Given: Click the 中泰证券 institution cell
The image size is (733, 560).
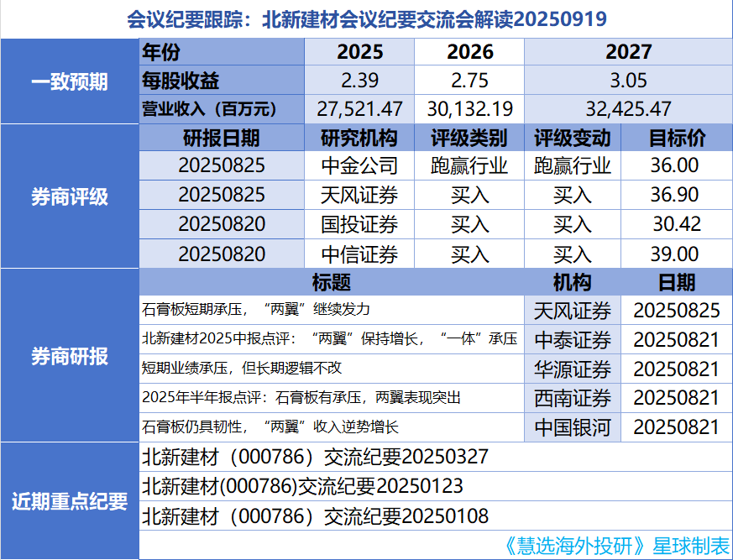Looking at the screenshot, I should (573, 339).
